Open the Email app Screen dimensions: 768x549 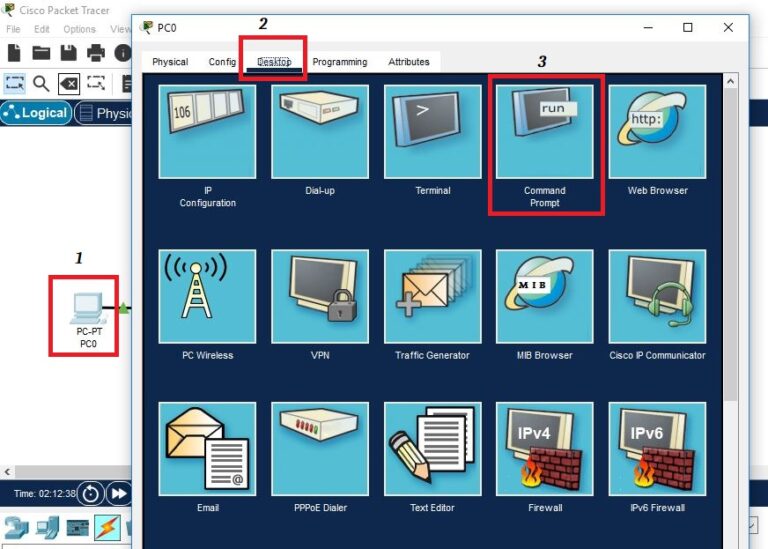coord(207,449)
